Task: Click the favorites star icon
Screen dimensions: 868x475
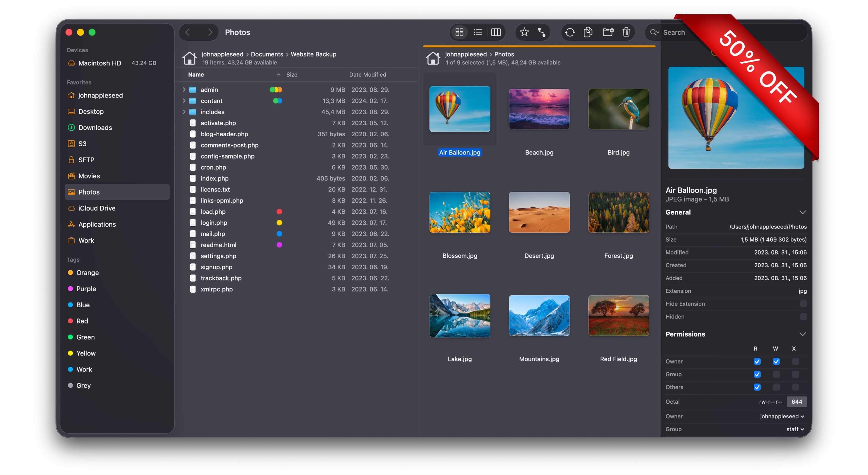Action: coord(524,32)
